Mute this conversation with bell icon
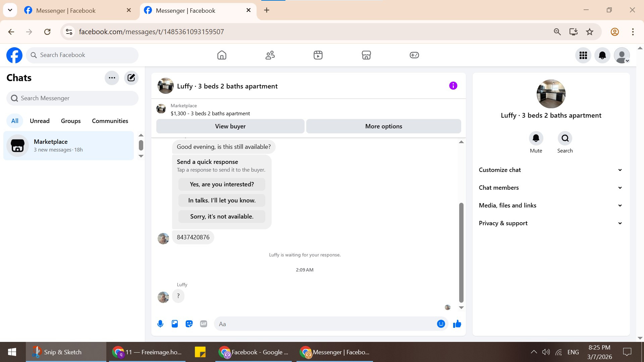This screenshot has height=362, width=644. click(x=536, y=138)
